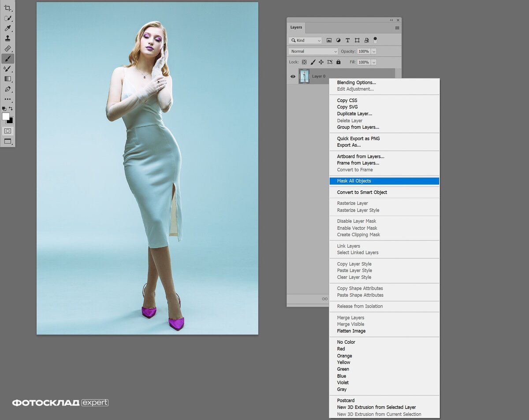This screenshot has height=420, width=529.
Task: Choose Artboard from Layers menu item
Action: [361, 156]
